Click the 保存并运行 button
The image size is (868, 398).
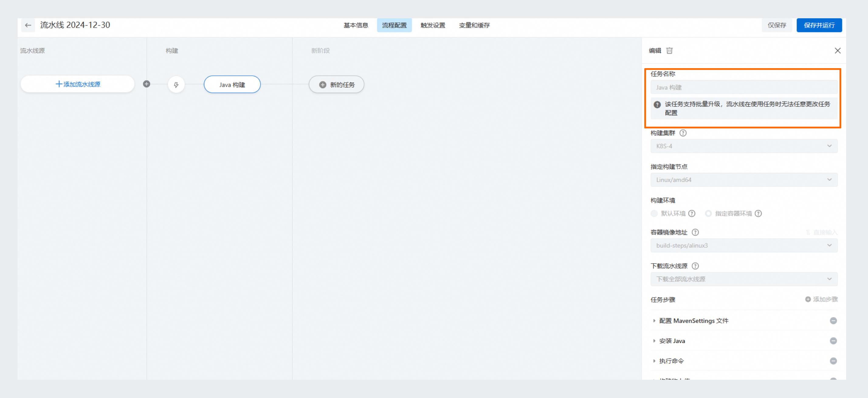click(819, 25)
